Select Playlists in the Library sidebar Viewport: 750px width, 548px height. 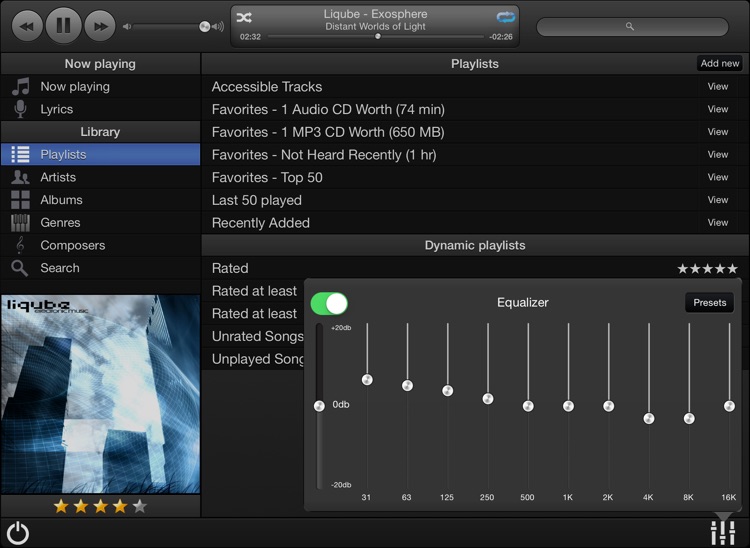coord(100,154)
